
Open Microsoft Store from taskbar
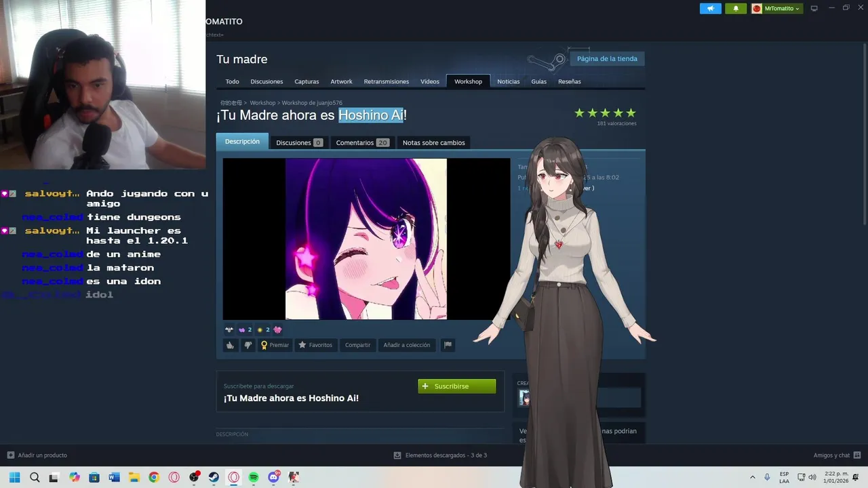(94, 477)
